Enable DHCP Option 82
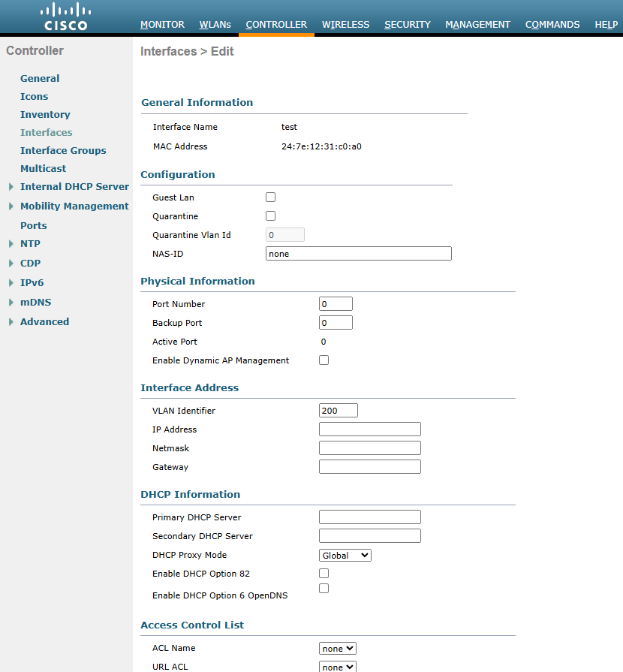623x672 pixels. 324,573
